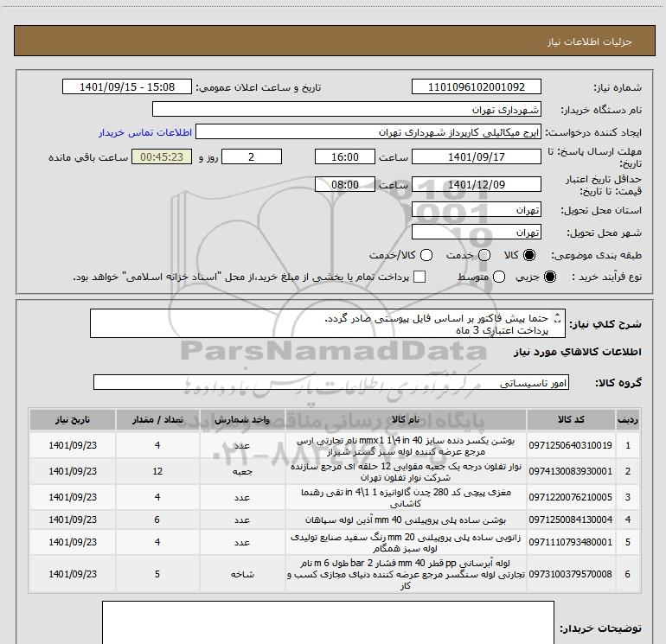Viewport: 666px width, 644px height.
Task: Click the ردیف column header
Action: pyautogui.click(x=628, y=420)
